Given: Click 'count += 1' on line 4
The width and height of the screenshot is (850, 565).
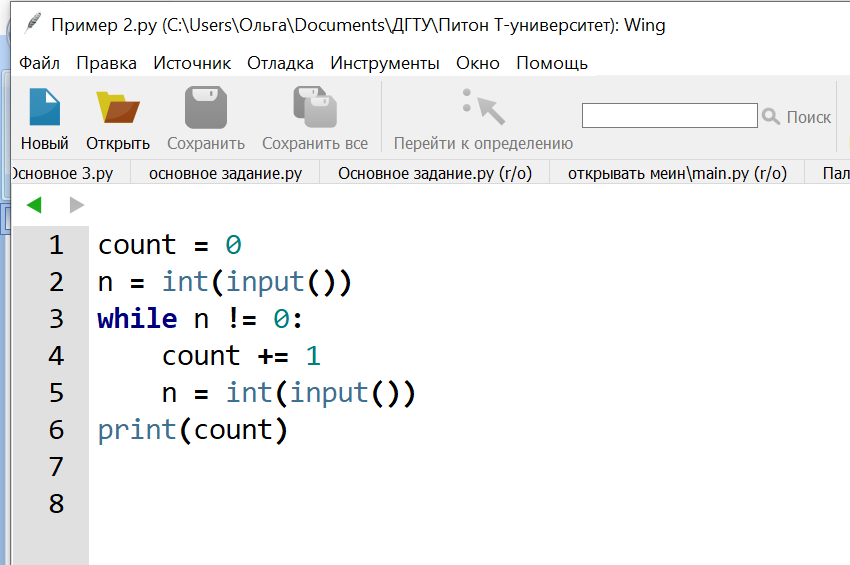Looking at the screenshot, I should 241,356.
